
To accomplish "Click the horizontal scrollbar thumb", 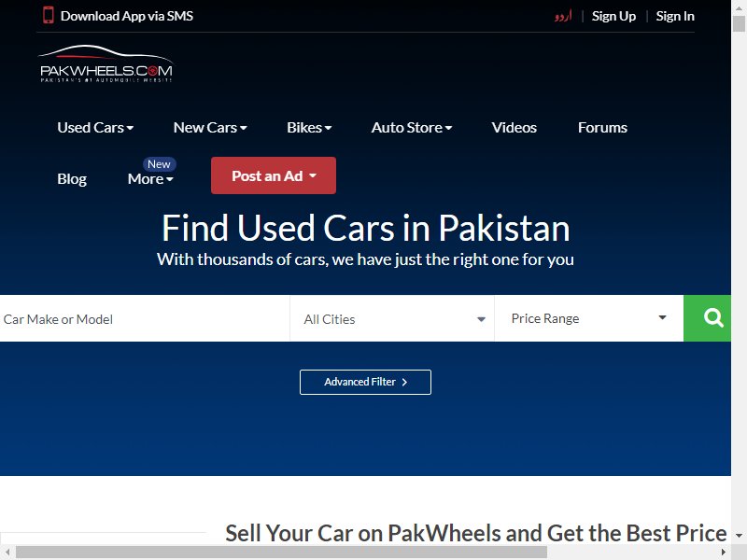I will coord(281,553).
